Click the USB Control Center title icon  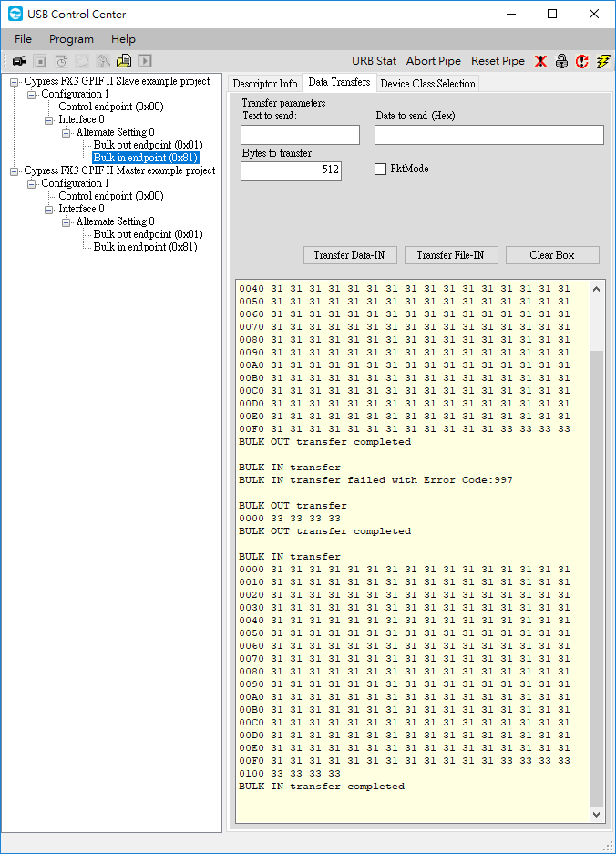15,14
